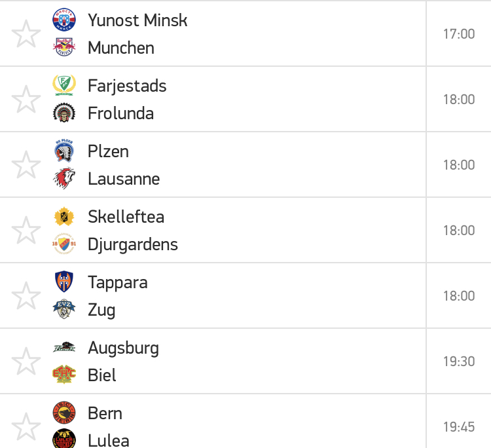Add Skelleftea vs Djurgardens to favorites

click(x=26, y=230)
